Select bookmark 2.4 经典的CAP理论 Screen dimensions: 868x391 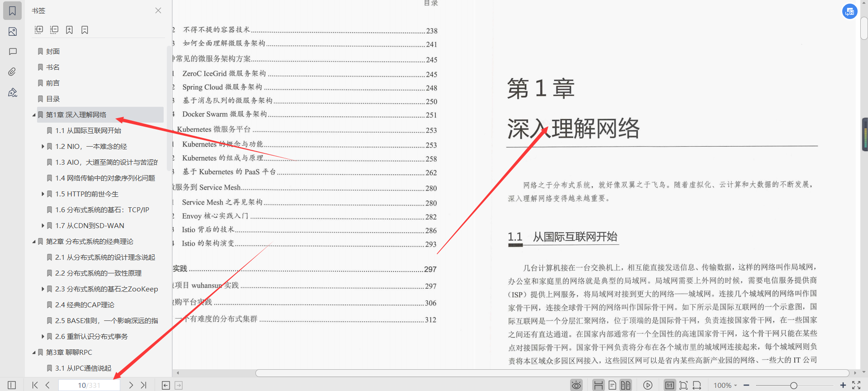pos(85,305)
